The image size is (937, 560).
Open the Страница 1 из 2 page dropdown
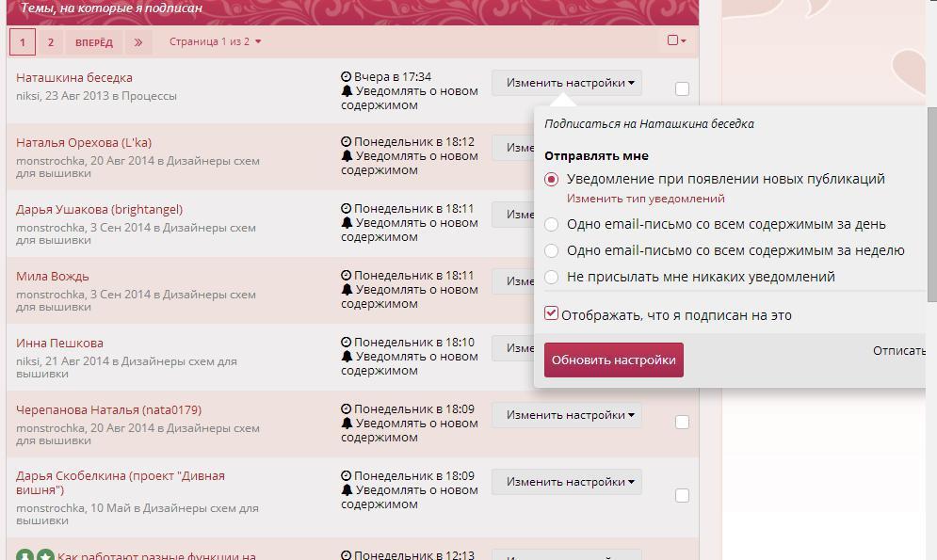215,42
